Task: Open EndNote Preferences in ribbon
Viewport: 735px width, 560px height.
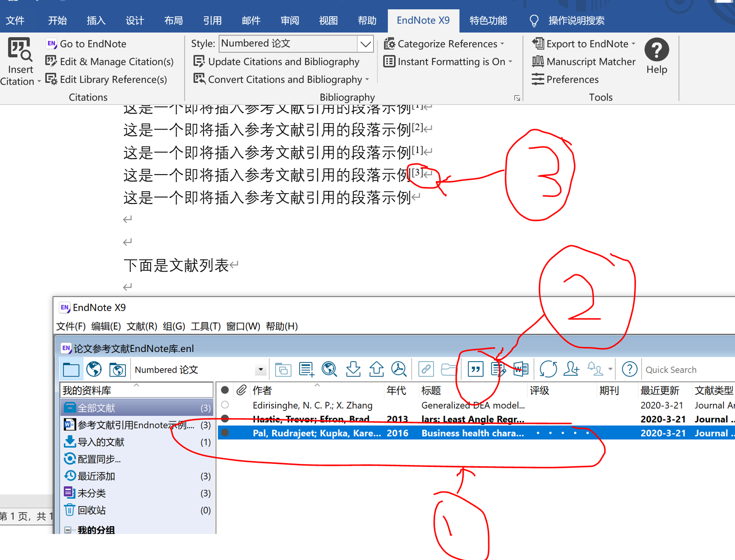Action: [x=565, y=79]
